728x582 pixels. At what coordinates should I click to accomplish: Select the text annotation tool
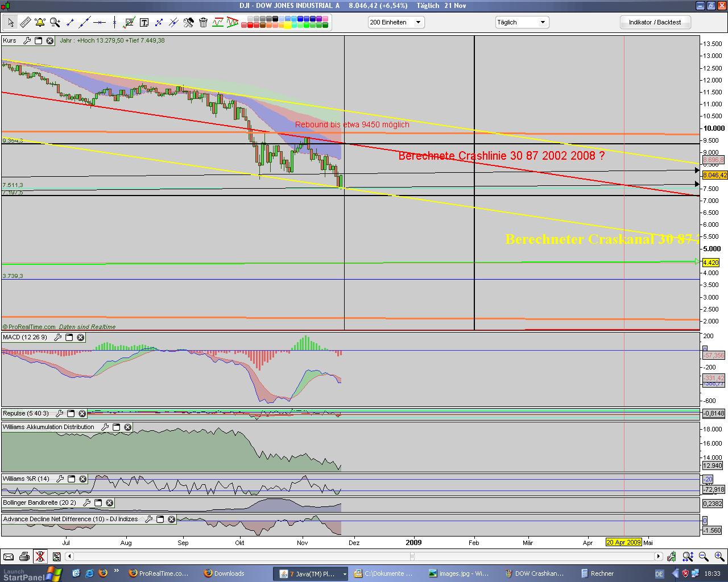tap(144, 22)
